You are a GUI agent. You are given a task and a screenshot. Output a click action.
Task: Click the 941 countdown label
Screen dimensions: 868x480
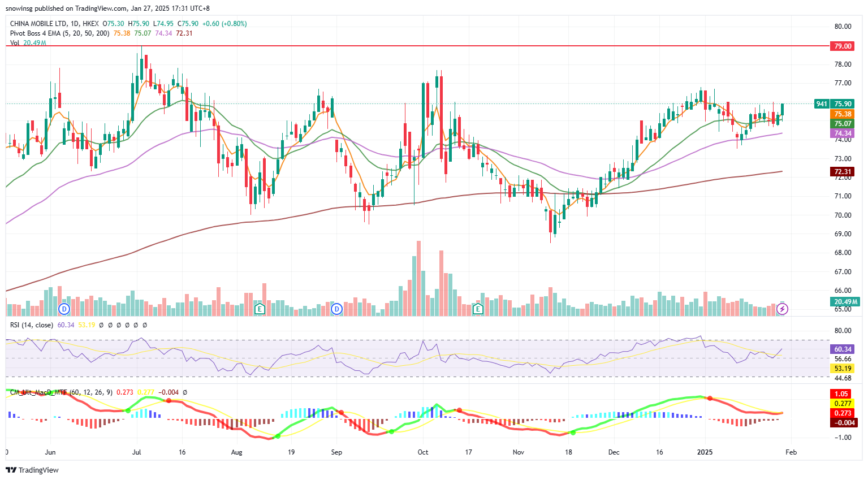[x=822, y=104]
